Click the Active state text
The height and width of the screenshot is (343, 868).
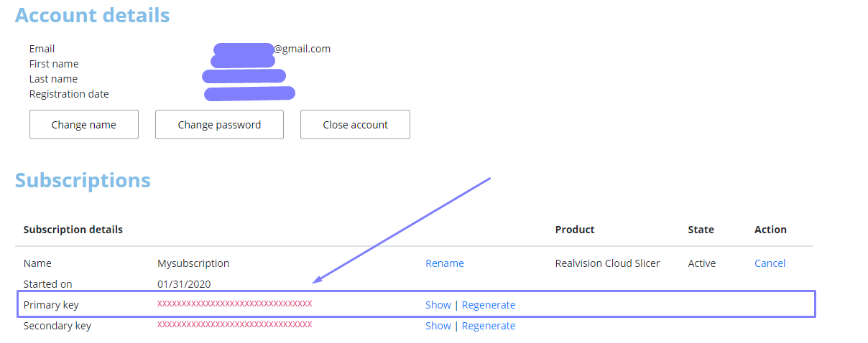(701, 263)
